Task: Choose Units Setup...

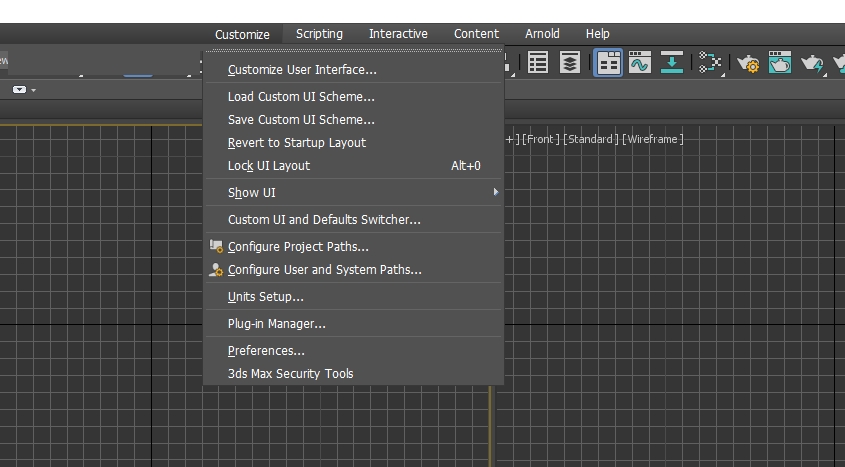Action: coord(265,297)
